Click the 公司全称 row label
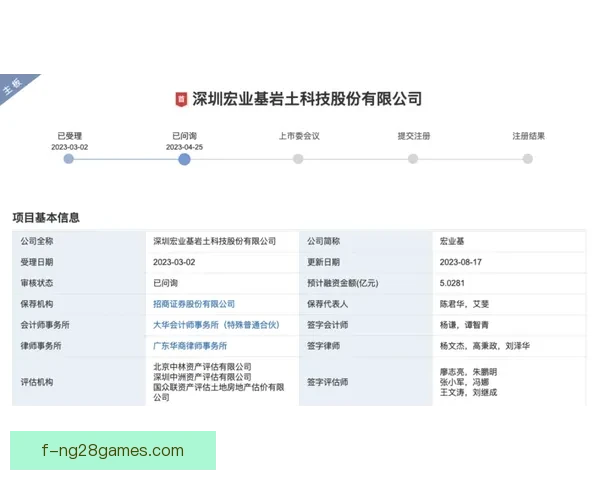 [37, 241]
